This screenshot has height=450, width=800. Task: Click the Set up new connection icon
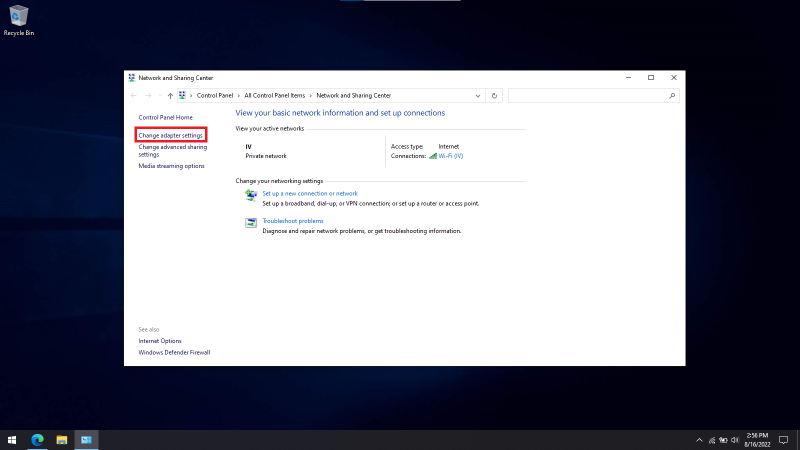(251, 197)
